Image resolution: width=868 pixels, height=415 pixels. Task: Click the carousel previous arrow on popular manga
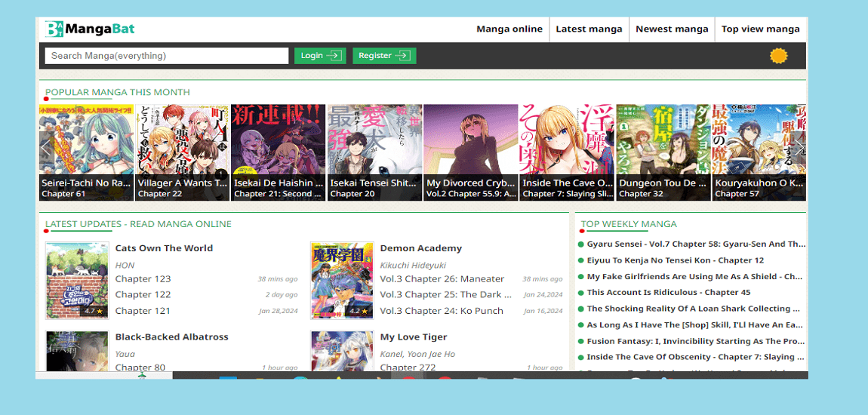click(x=47, y=149)
